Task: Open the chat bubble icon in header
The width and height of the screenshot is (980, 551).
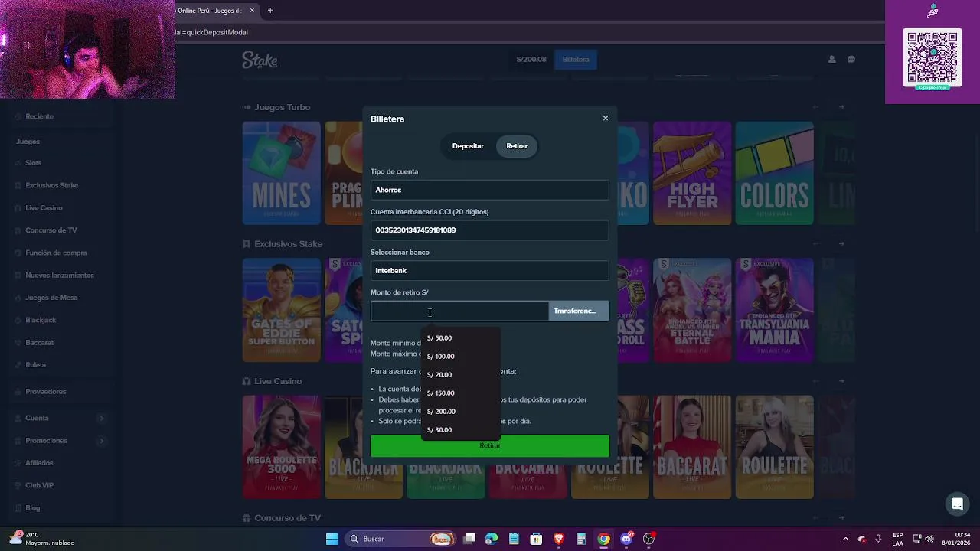Action: (851, 60)
